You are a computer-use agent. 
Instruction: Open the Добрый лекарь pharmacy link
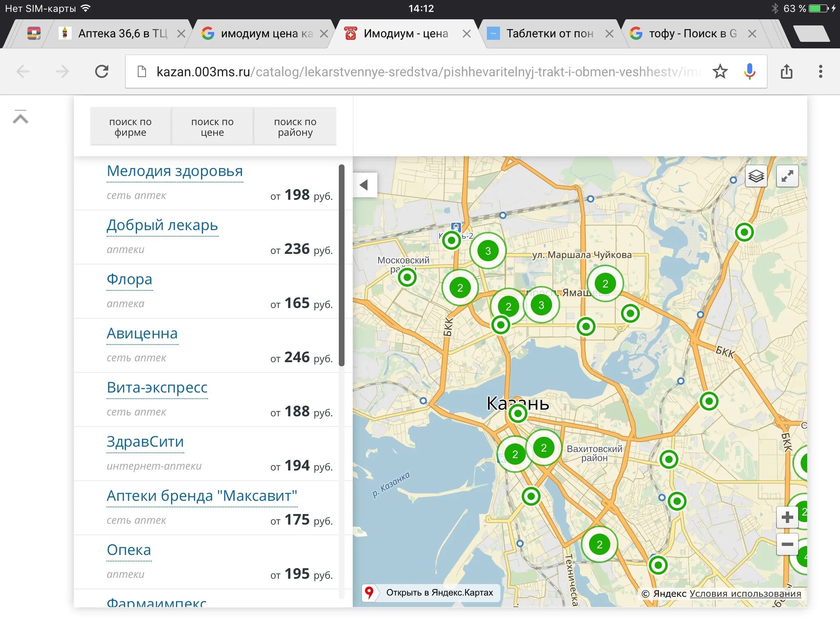click(162, 225)
